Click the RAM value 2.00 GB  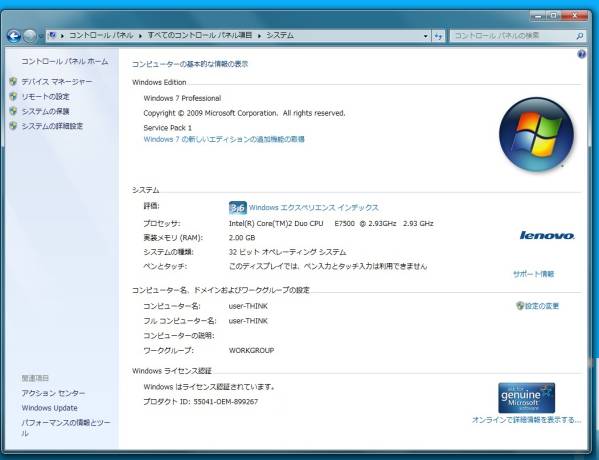coord(242,238)
